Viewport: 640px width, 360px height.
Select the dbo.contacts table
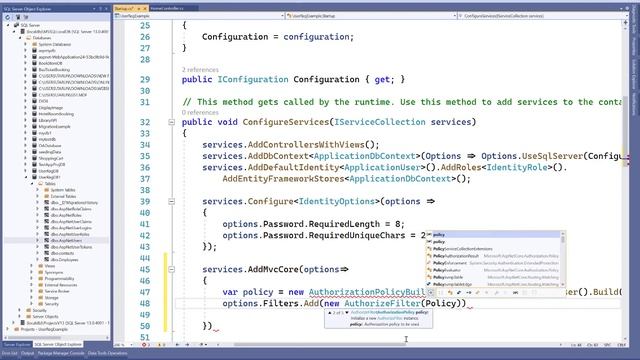(62, 253)
